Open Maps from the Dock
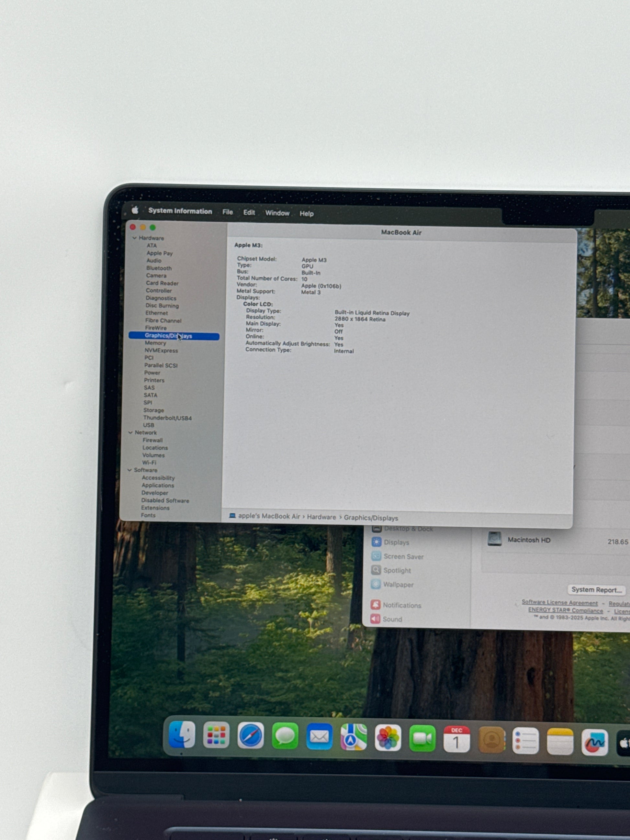The height and width of the screenshot is (840, 630). click(354, 737)
